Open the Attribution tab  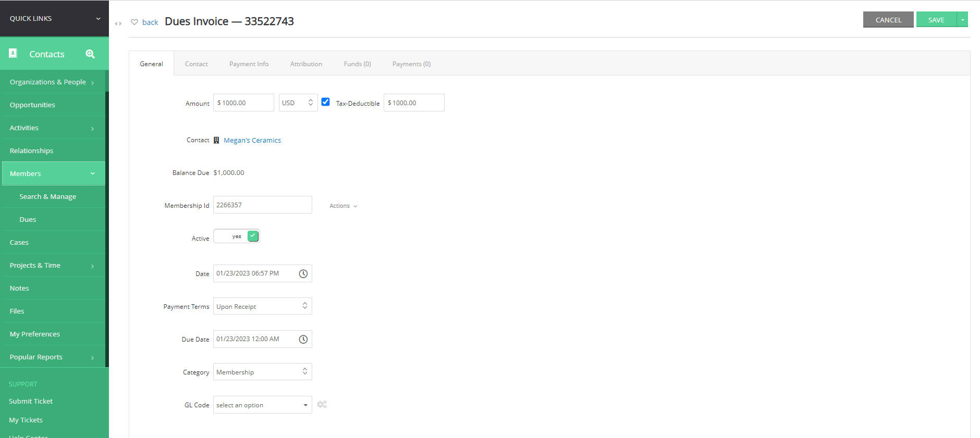[307, 64]
